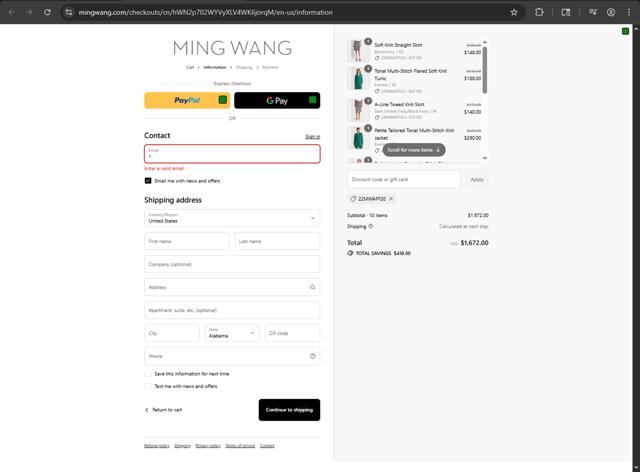
Task: Focus the Email input field
Action: pos(232,154)
